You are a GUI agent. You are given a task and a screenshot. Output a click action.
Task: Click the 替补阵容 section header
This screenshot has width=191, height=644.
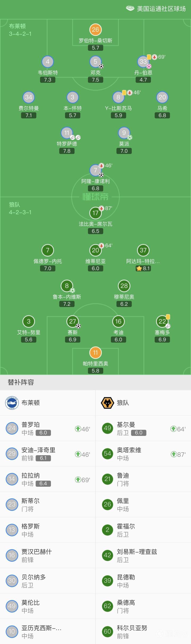click(x=21, y=382)
